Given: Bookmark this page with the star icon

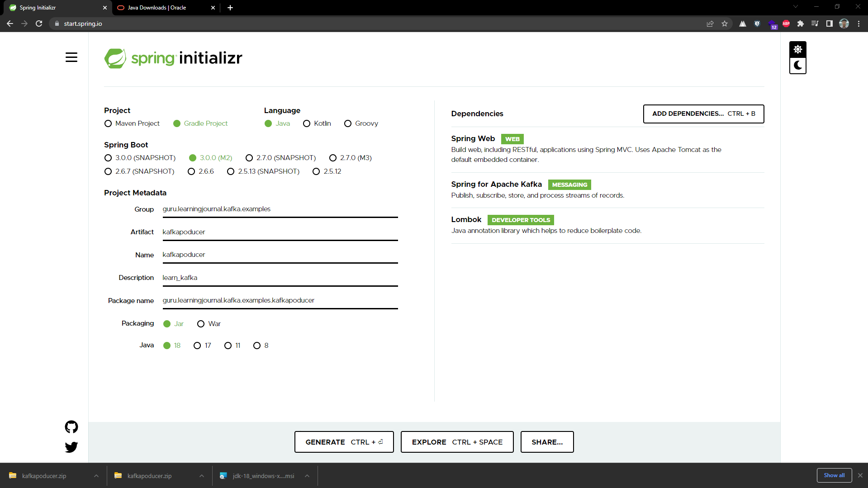Looking at the screenshot, I should click(x=725, y=24).
